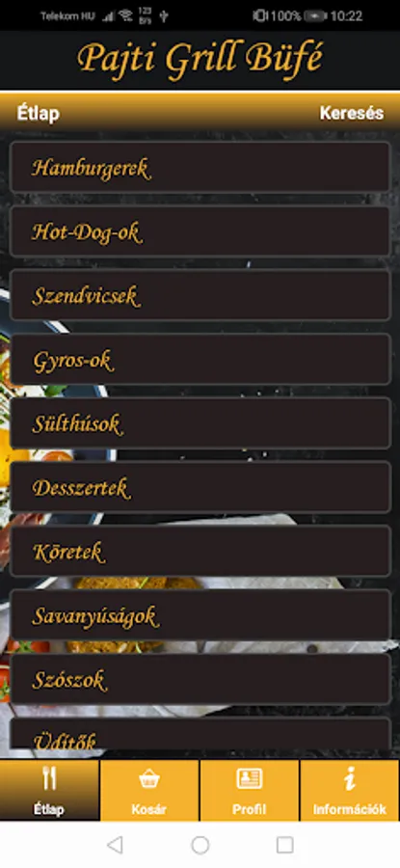400x868 pixels.
Task: Open the Hamburgerek category
Action: pos(200,167)
